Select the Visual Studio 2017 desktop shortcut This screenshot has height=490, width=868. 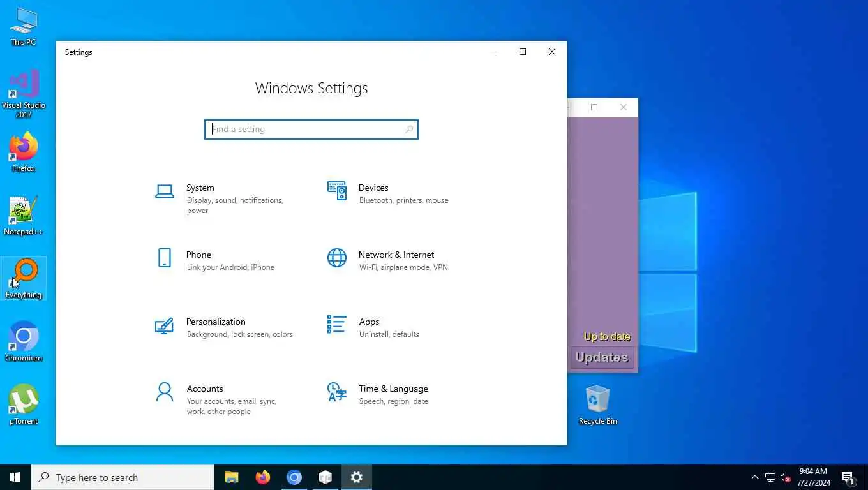[x=24, y=94]
